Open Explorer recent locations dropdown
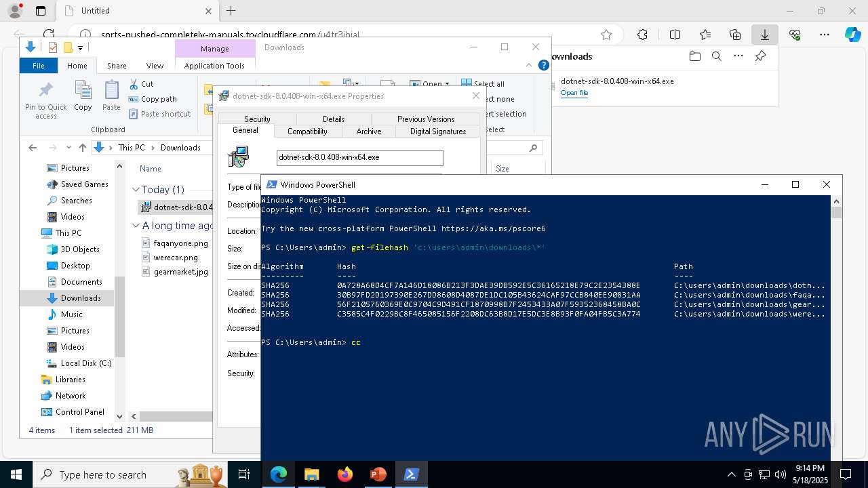This screenshot has width=868, height=488. (68, 148)
